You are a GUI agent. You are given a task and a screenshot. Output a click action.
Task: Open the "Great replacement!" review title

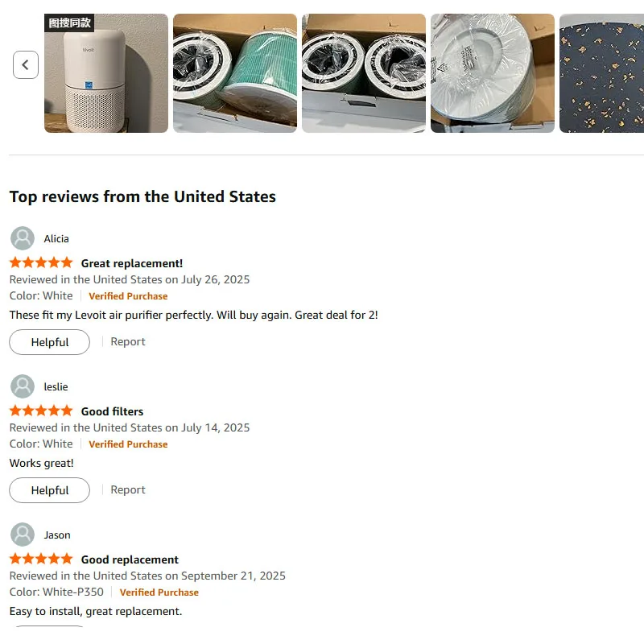[132, 263]
